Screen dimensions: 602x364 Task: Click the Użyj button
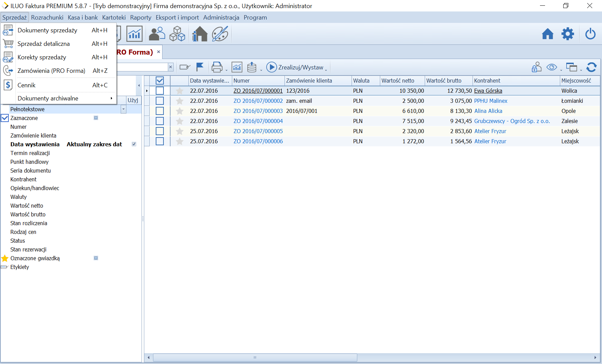coord(133,100)
